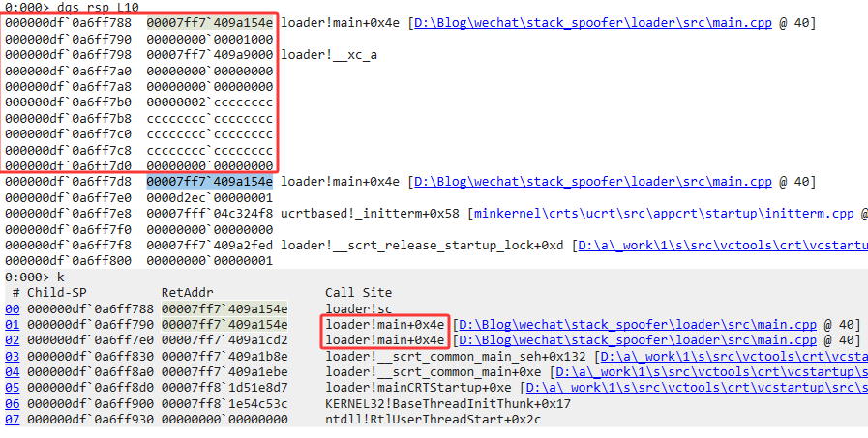The height and width of the screenshot is (438, 868).
Task: Click RetAddr 00007ff7`409a154e in frame 01
Action: (x=224, y=324)
